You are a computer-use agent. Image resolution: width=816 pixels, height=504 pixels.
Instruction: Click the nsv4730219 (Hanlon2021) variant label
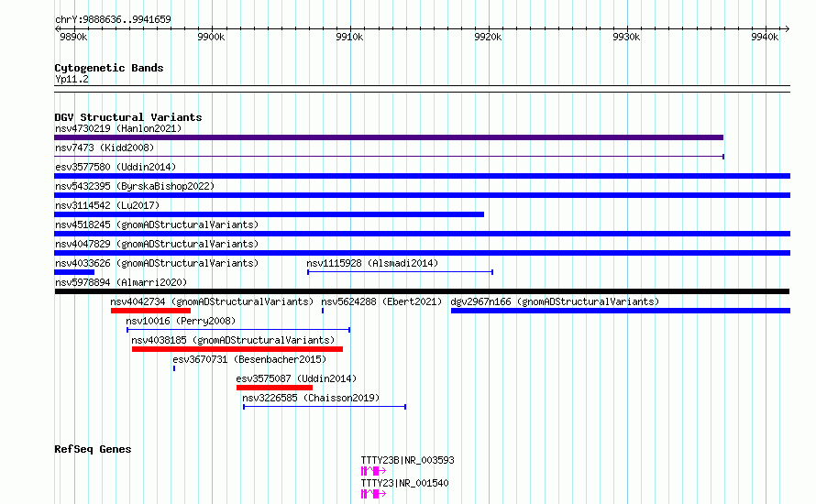click(118, 128)
